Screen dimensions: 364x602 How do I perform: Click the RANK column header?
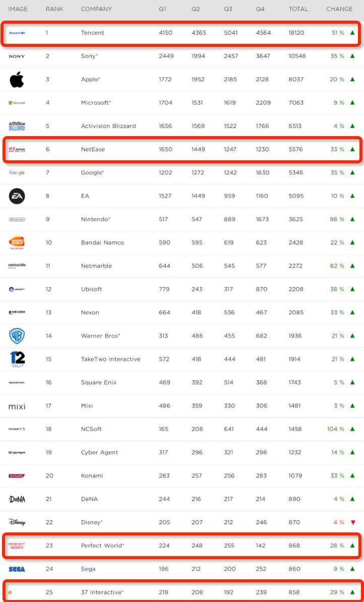(x=54, y=9)
